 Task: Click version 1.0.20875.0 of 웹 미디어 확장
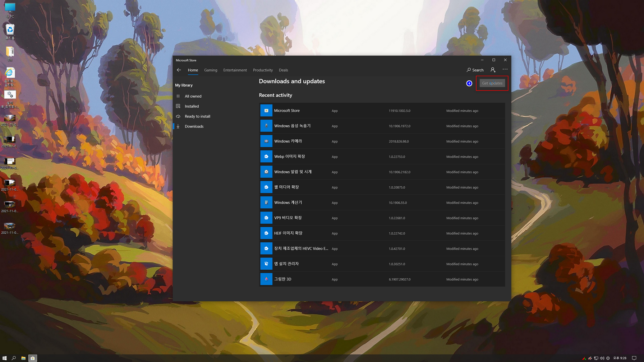point(397,187)
